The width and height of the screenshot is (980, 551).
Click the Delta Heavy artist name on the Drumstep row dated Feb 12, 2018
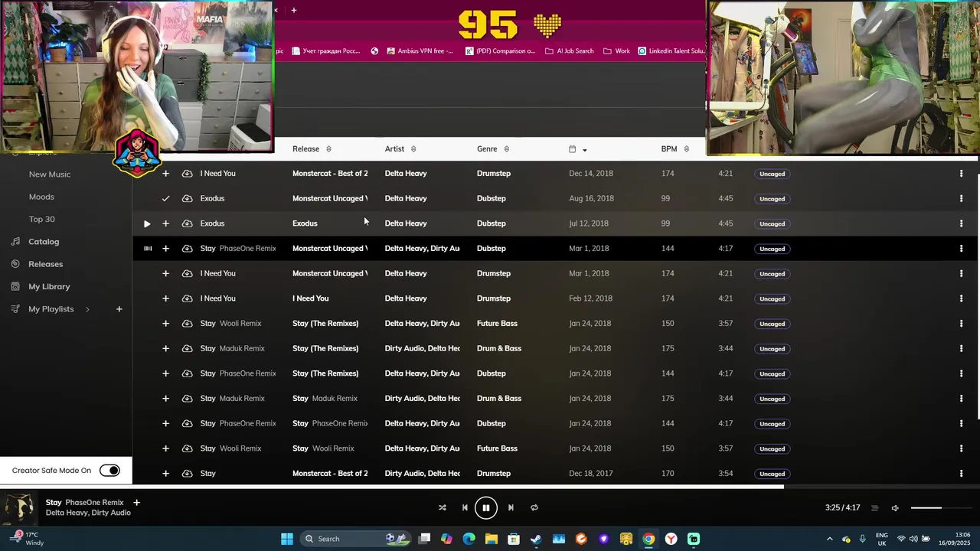pyautogui.click(x=406, y=298)
